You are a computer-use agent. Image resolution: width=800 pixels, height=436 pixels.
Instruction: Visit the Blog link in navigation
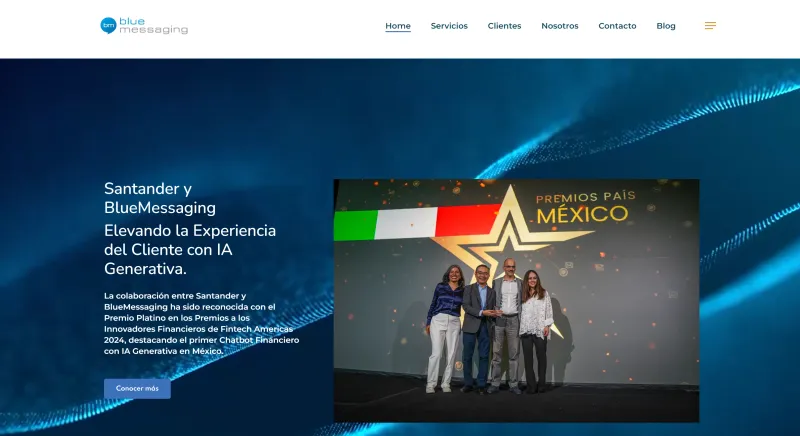coord(666,26)
